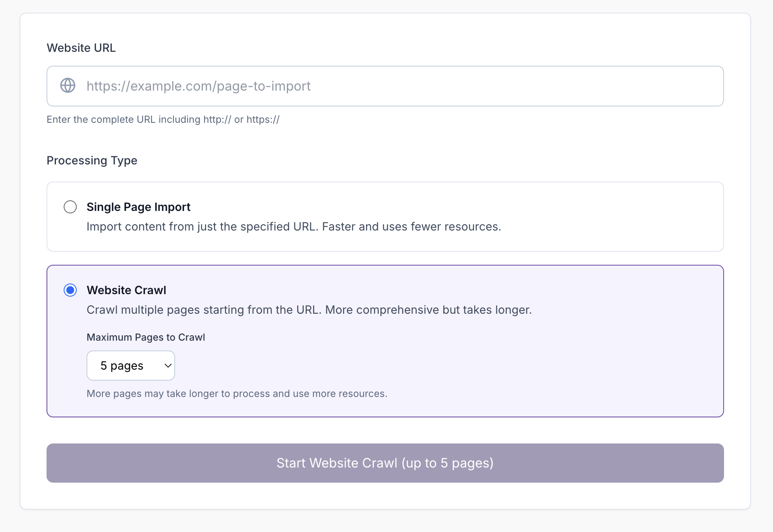The image size is (773, 532).
Task: Click the chevron on the 5 pages selector
Action: coord(166,366)
